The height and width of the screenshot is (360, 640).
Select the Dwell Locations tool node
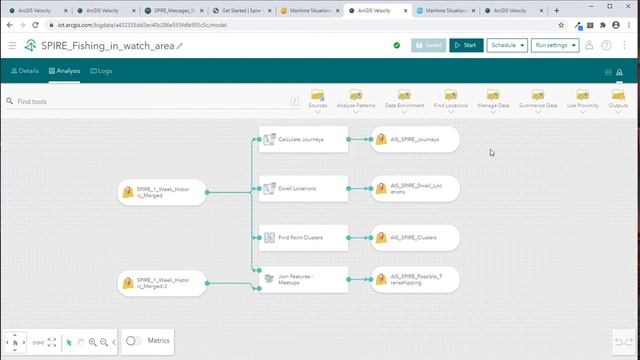coord(303,189)
